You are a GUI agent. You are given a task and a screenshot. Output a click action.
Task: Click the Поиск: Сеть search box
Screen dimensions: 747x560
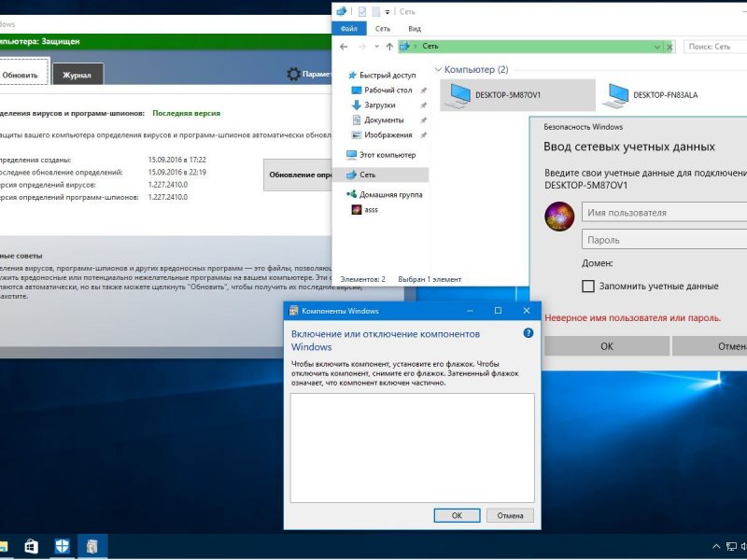[x=715, y=47]
